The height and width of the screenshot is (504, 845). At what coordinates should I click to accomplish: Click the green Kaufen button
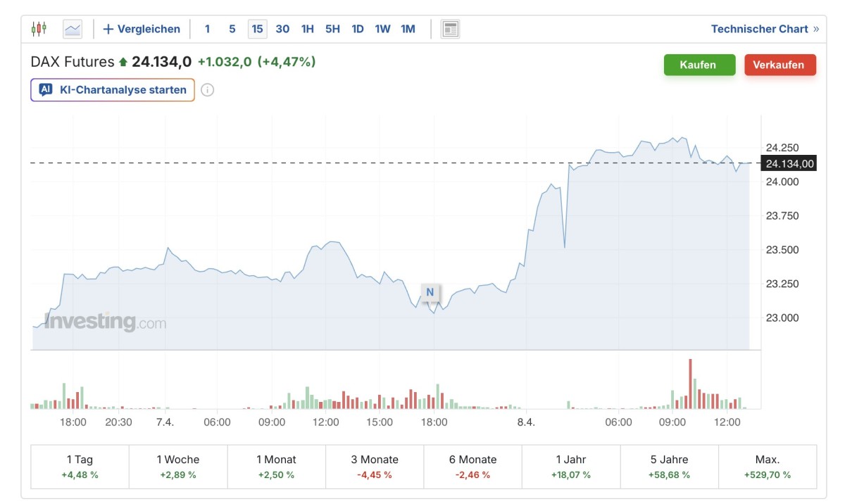coord(699,65)
